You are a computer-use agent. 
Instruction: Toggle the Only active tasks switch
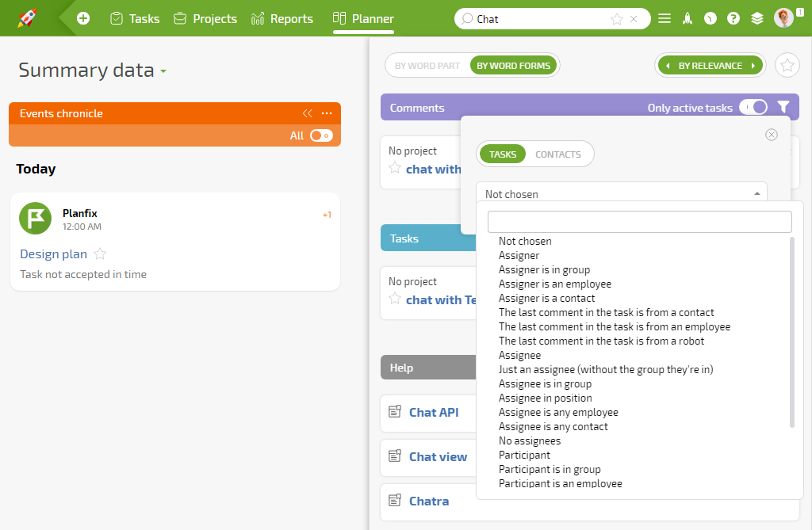753,107
